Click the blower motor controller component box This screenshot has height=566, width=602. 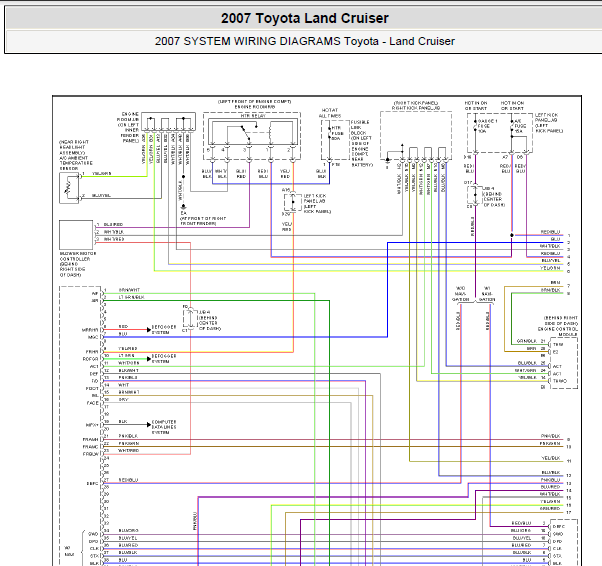point(76,235)
